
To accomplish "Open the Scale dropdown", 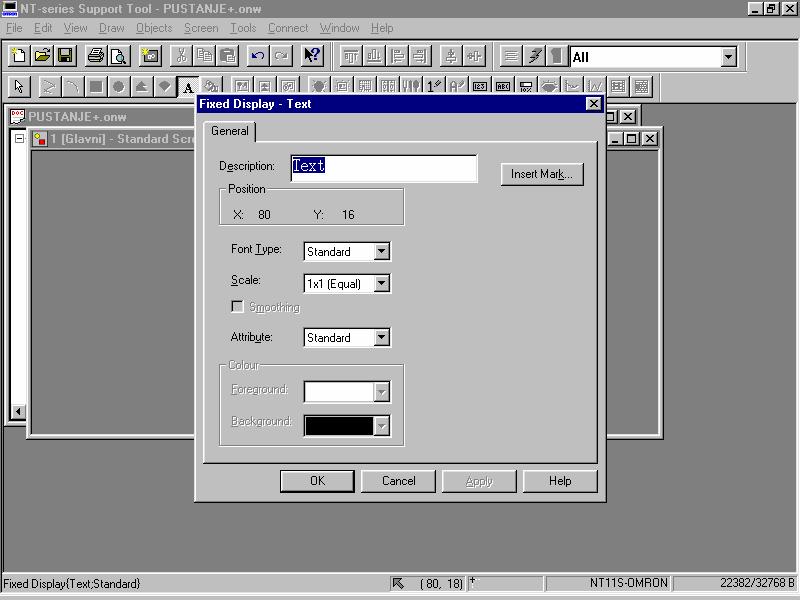I will pyautogui.click(x=382, y=284).
